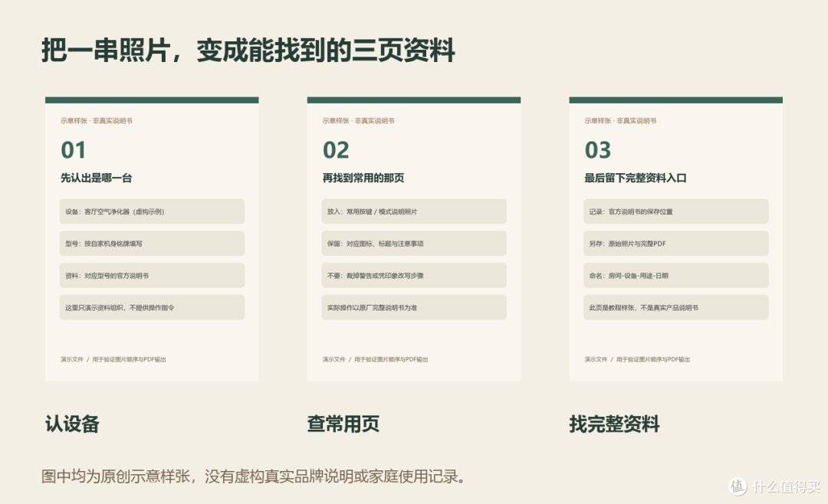The width and height of the screenshot is (828, 504).
Task: Select row 不要：裁掉警告或凭印象改写步骤
Action: point(414,276)
